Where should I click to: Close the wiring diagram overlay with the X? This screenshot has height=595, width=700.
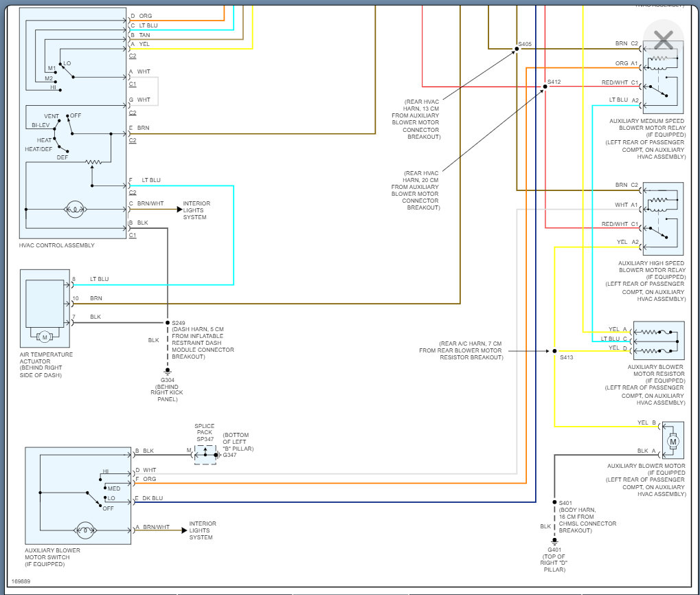[x=664, y=40]
